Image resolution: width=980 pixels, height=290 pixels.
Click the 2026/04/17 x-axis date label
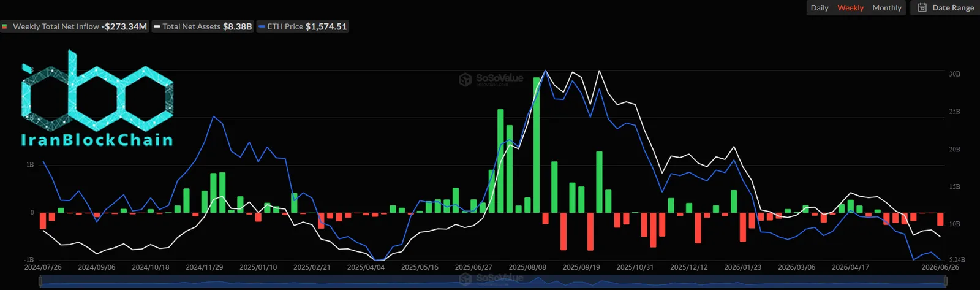pos(851,267)
